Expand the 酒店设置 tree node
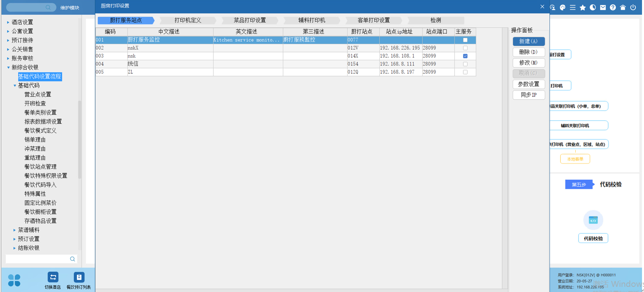 [x=8, y=22]
